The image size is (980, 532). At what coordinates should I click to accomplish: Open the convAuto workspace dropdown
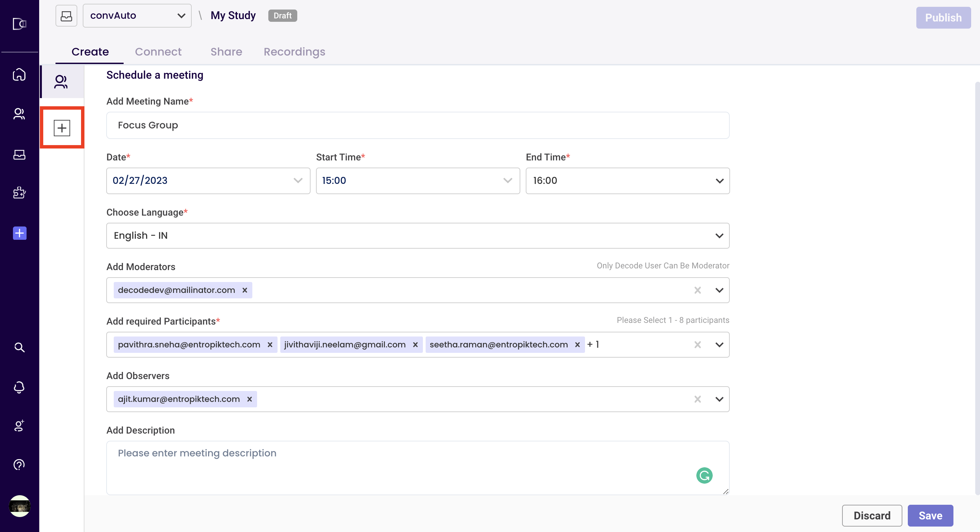pos(137,16)
